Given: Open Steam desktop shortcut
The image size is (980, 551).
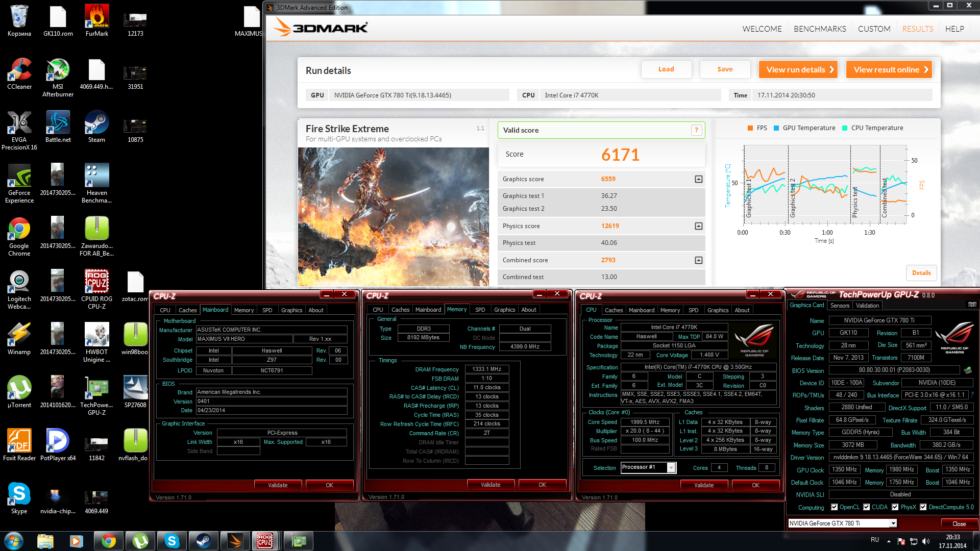Looking at the screenshot, I should tap(96, 127).
